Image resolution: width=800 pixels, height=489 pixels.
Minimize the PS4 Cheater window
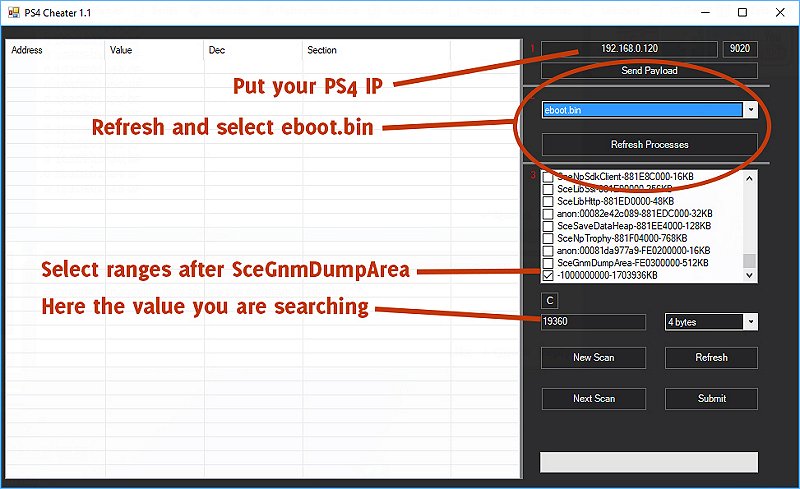[706, 13]
